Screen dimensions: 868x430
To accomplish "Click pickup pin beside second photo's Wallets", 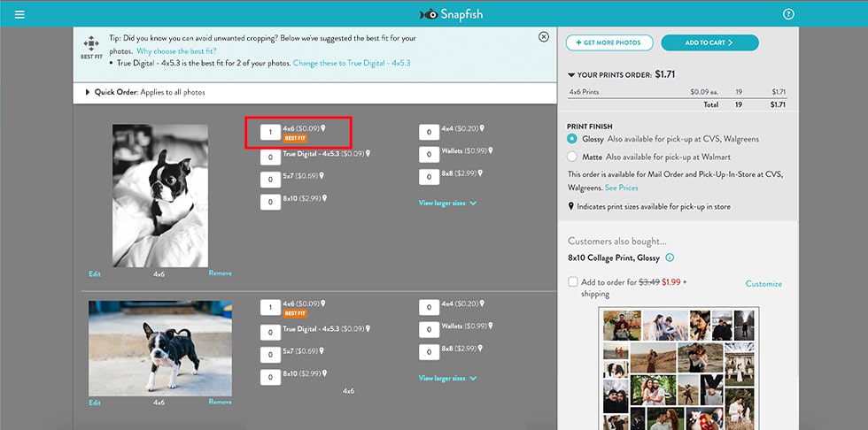I will [490, 326].
